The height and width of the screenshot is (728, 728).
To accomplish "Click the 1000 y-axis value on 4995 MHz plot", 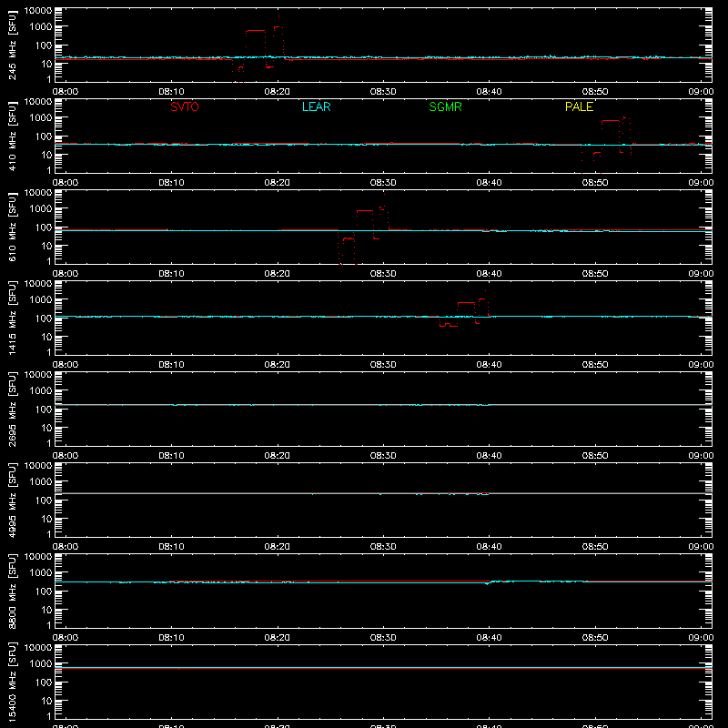I will coord(41,482).
